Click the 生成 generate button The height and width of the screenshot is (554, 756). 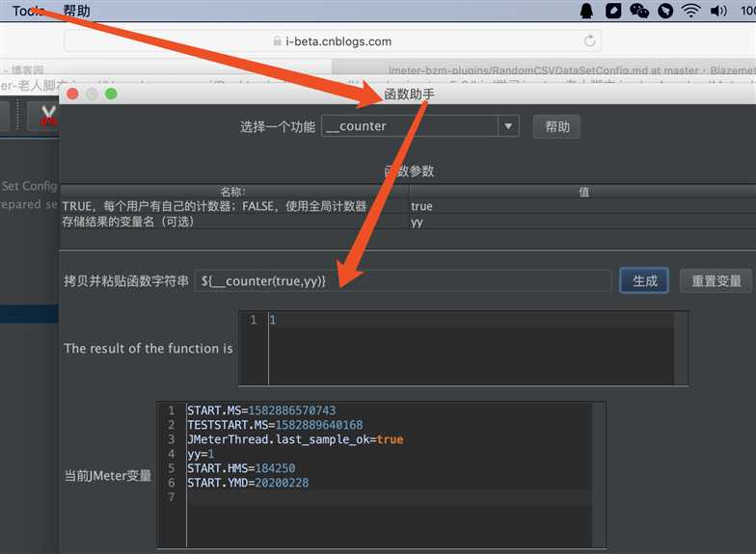[x=644, y=281]
